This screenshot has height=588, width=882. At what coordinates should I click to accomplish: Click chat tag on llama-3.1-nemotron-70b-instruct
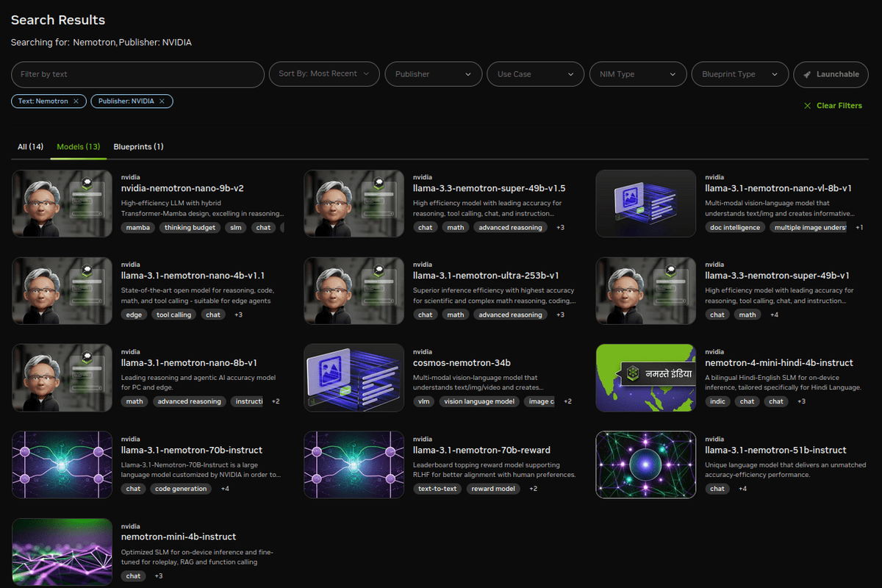pyautogui.click(x=133, y=489)
